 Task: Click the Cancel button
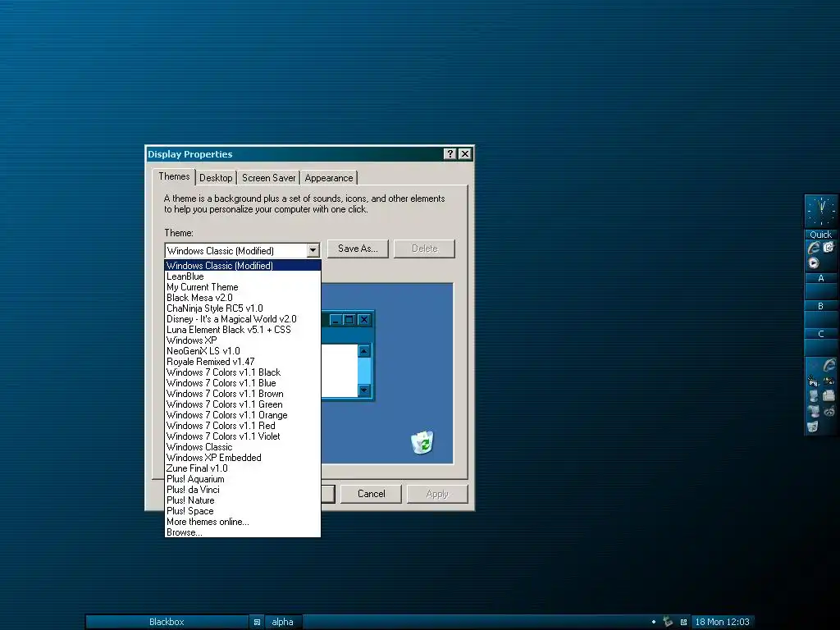pos(371,494)
